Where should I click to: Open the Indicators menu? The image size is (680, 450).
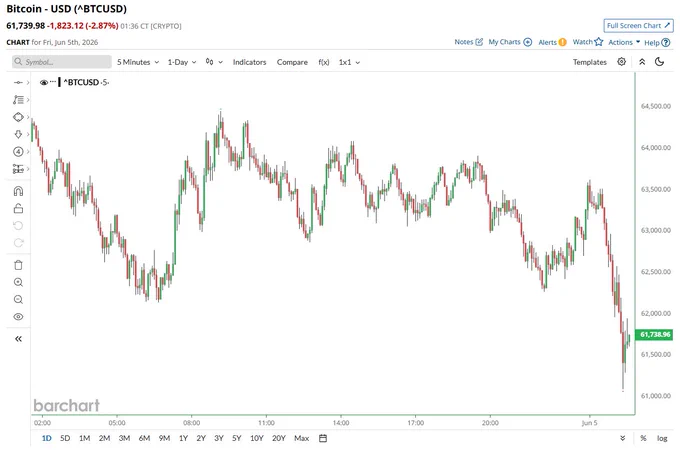[x=249, y=62]
